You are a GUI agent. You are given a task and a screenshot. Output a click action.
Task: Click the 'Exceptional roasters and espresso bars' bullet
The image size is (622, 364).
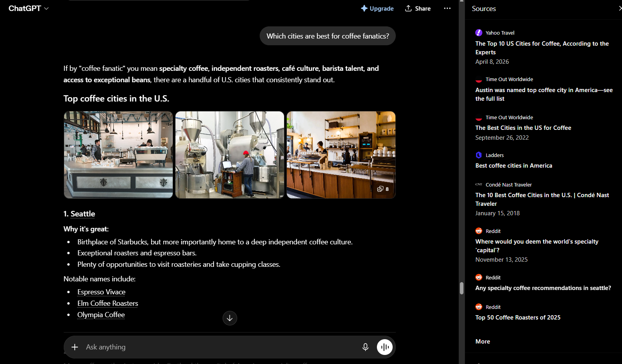[137, 253]
